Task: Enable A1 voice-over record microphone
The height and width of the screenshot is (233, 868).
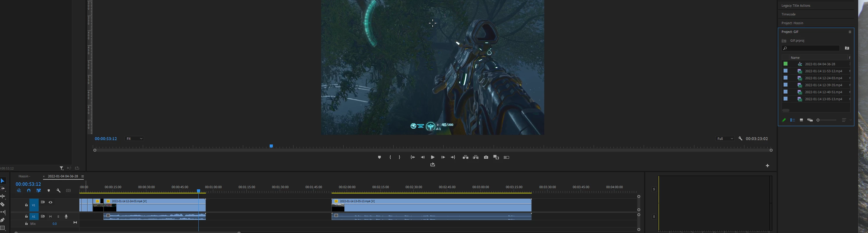Action: [x=66, y=216]
